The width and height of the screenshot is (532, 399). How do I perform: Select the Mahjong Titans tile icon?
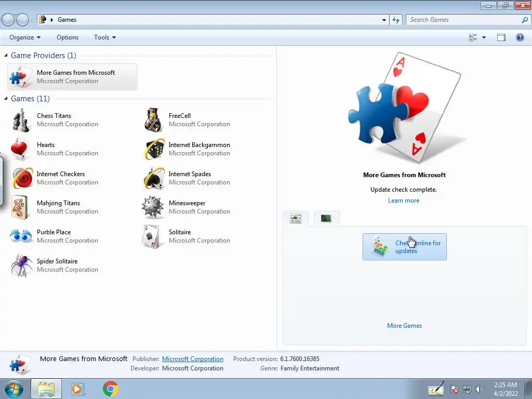tap(20, 207)
